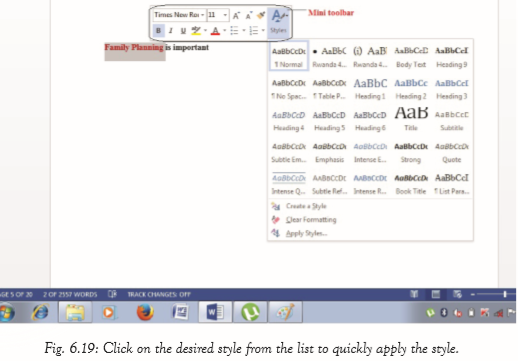The image size is (518, 361).
Task: Toggle Bold in the mini toolbar
Action: [158, 31]
